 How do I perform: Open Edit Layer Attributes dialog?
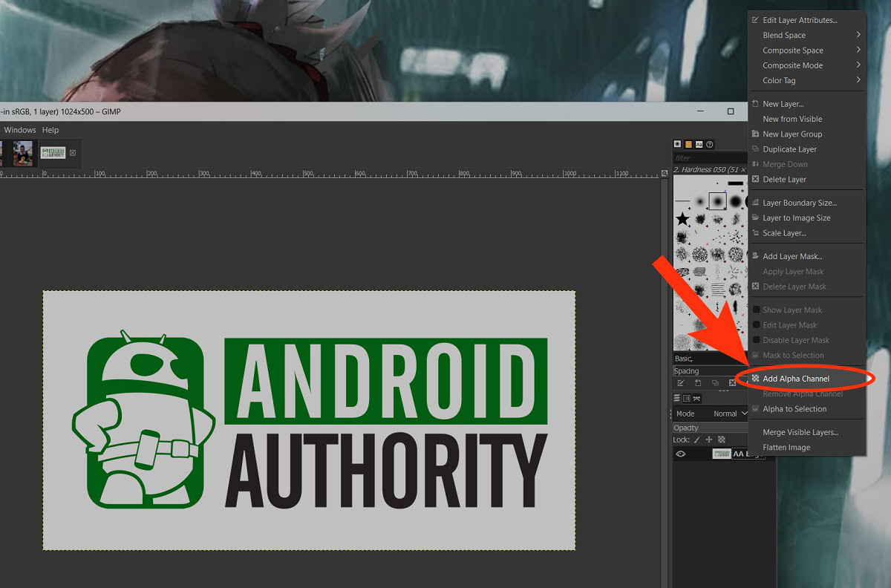click(799, 20)
